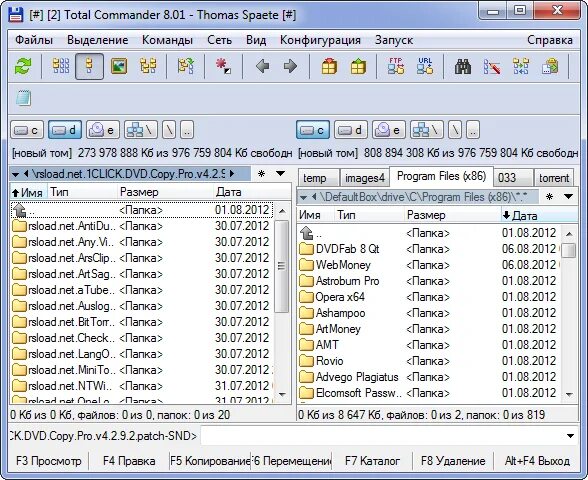Image resolution: width=588 pixels, height=480 pixels.
Task: Open Конфигурация menu
Action: click(320, 40)
